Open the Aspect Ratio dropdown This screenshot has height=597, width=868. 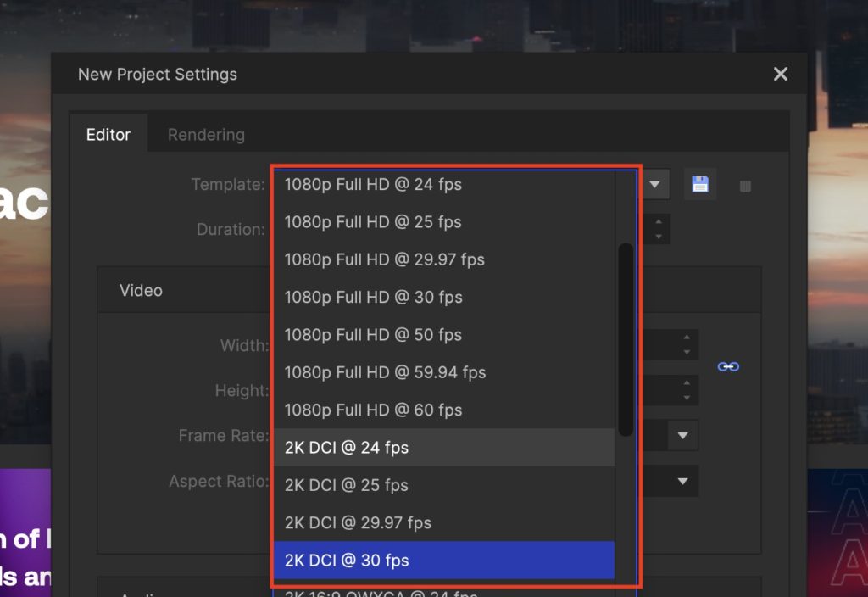coord(682,482)
